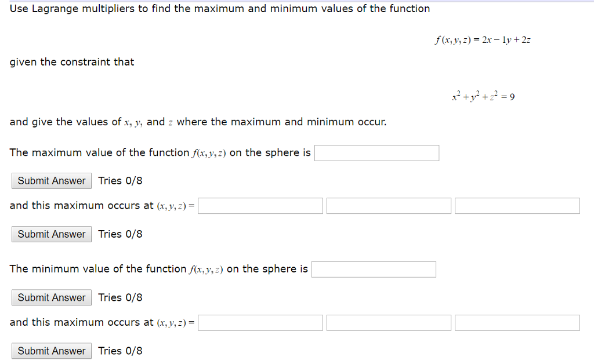Click Submit Answer below the maximum coordinates row
This screenshot has width=594, height=364.
click(x=51, y=234)
